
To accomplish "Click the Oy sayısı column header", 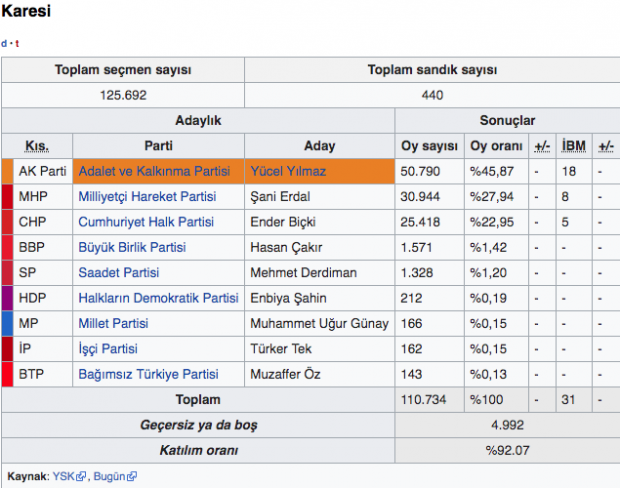I will click(429, 146).
